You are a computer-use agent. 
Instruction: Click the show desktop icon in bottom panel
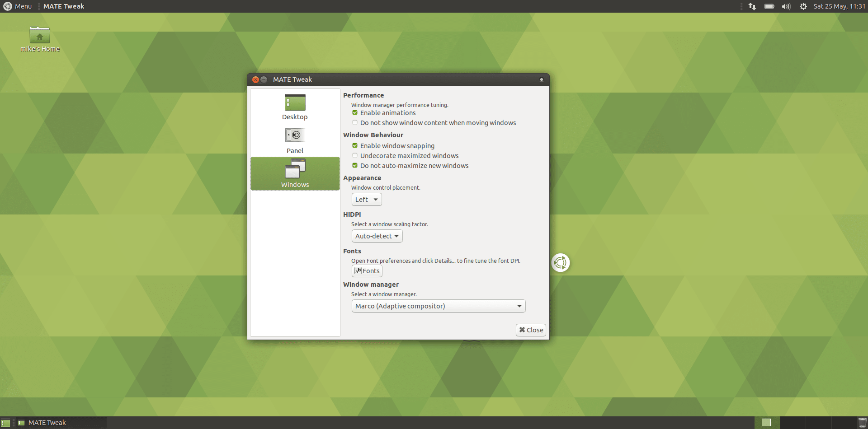5,423
